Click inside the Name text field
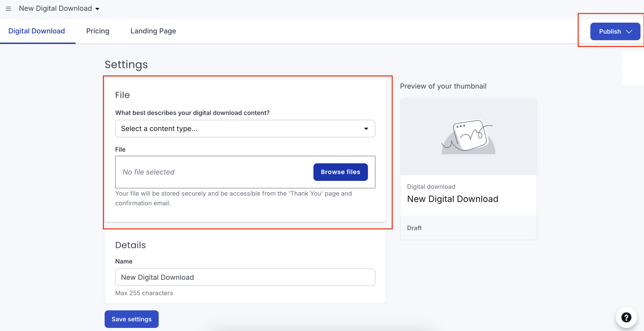644x331 pixels. [x=245, y=277]
